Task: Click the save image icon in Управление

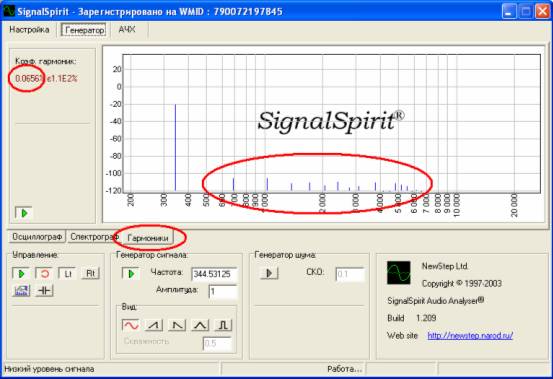Action: tap(22, 291)
